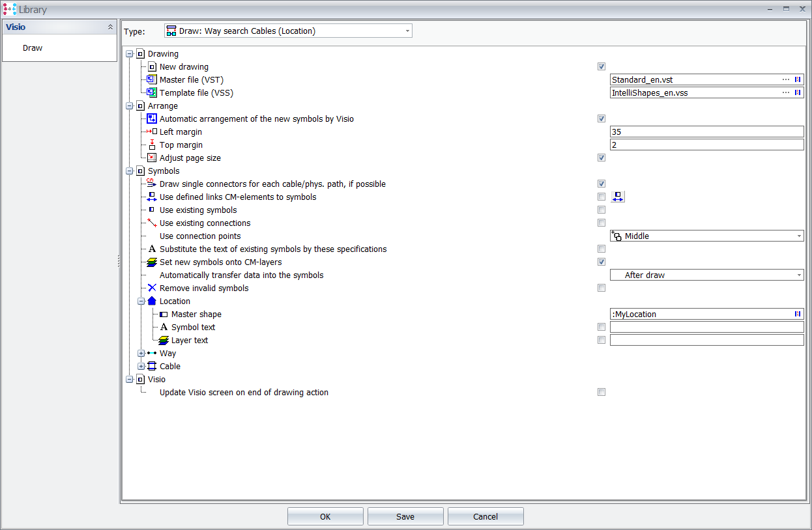Click the Remove invalid symbols X icon
Screen dimensions: 812x530
coord(152,288)
